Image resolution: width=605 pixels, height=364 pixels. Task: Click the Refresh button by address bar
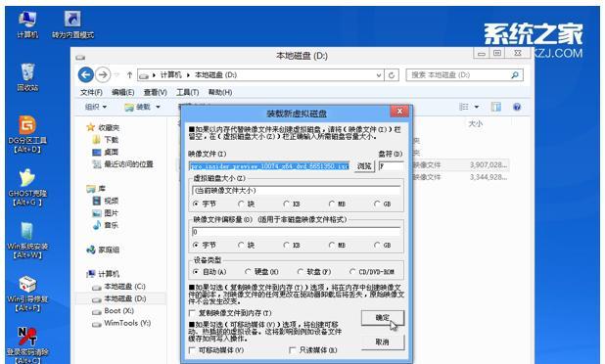pyautogui.click(x=392, y=75)
